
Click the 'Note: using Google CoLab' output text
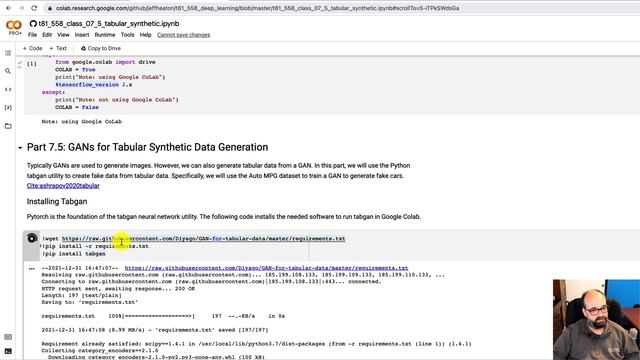tap(82, 122)
